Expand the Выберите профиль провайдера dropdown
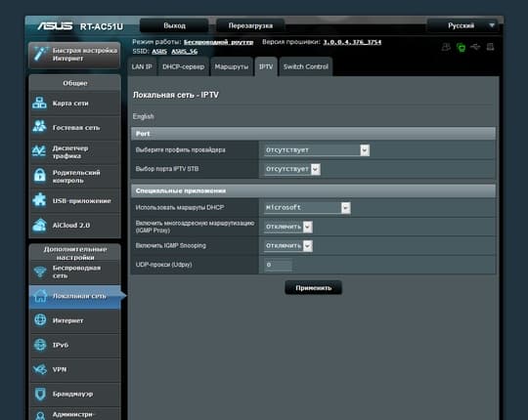 click(x=317, y=150)
